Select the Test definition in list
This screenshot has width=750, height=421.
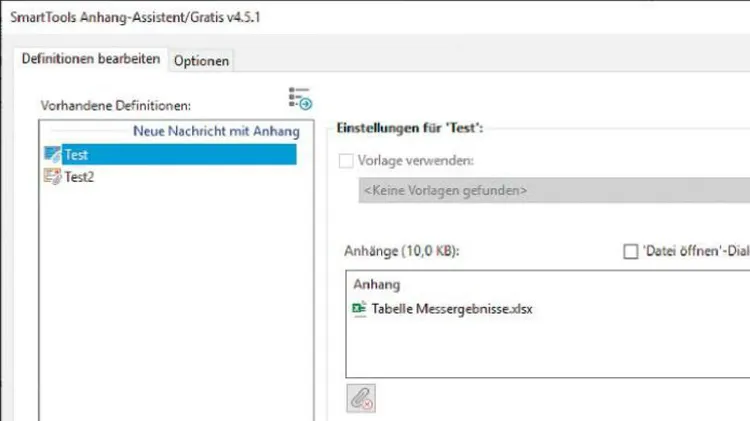[179, 155]
